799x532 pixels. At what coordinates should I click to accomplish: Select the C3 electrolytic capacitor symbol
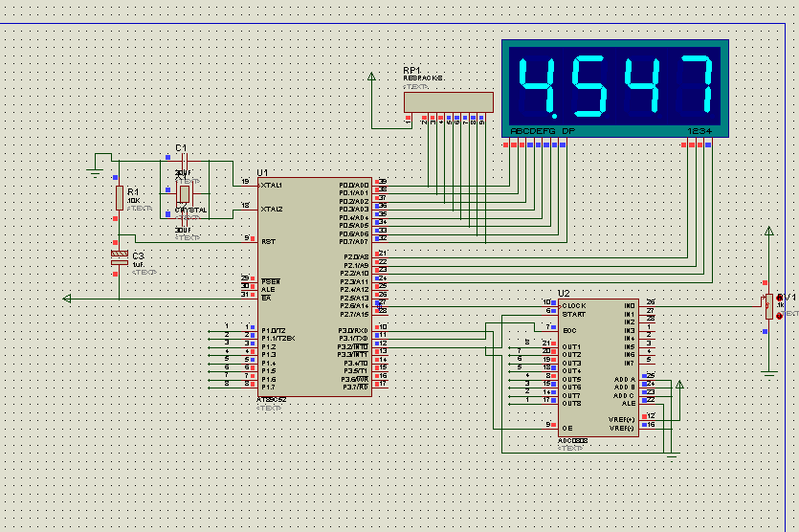(x=120, y=257)
